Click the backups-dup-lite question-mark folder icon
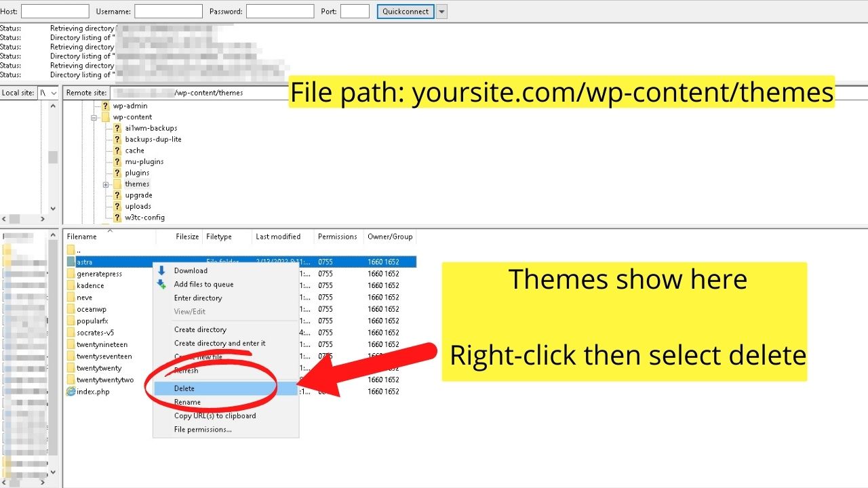 coord(118,139)
